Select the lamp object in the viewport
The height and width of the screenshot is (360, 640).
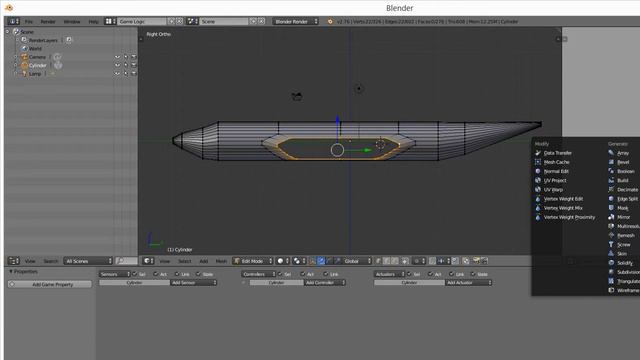(x=359, y=89)
